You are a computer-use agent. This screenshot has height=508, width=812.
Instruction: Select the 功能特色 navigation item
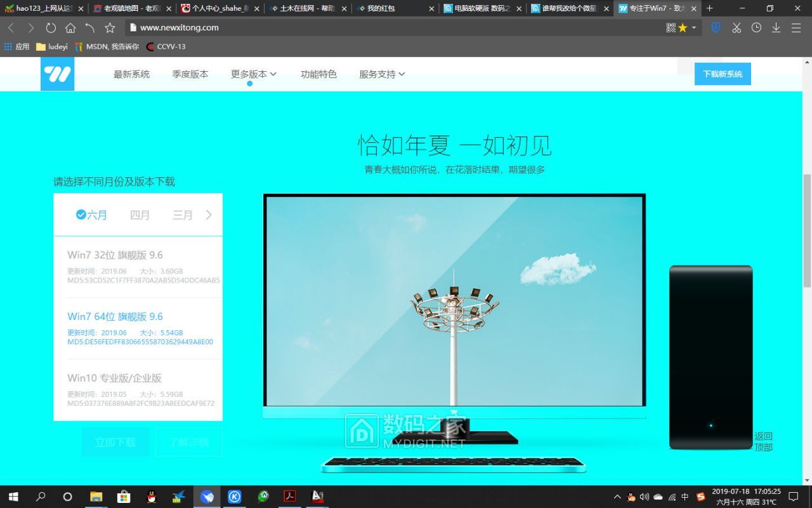[318, 74]
